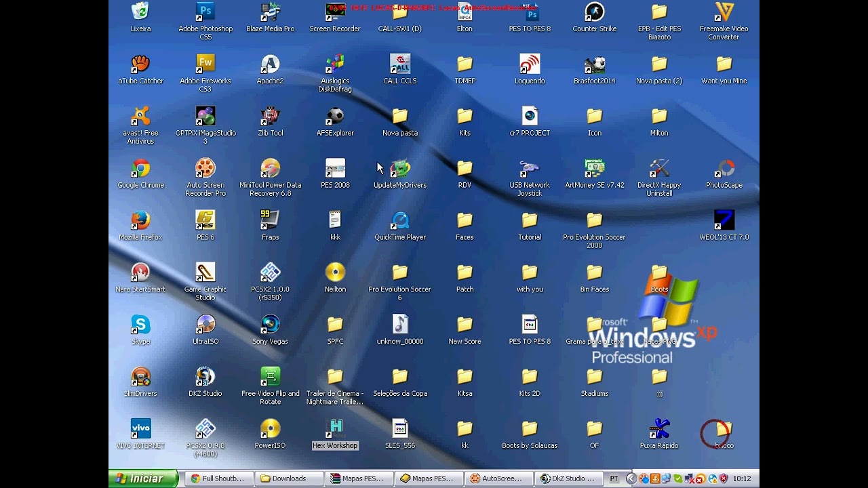868x488 pixels.
Task: Open MiniTool Power Data Recovery icon
Action: click(270, 168)
